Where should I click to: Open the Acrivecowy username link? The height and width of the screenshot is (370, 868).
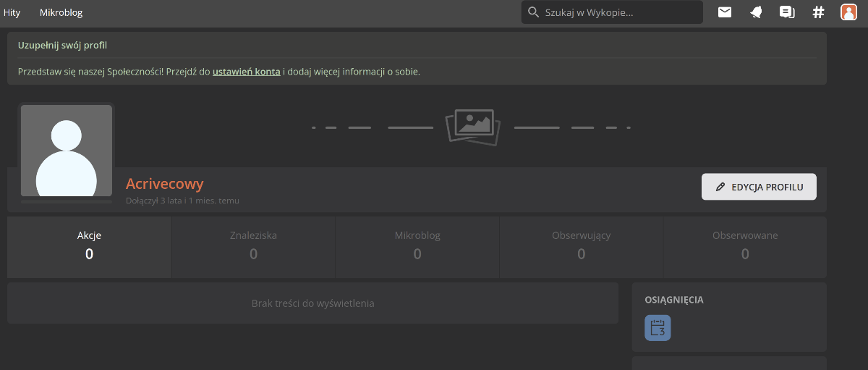pyautogui.click(x=165, y=184)
